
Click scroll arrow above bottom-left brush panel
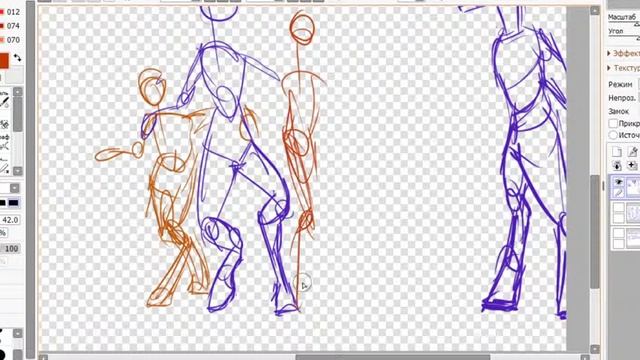(x=18, y=333)
